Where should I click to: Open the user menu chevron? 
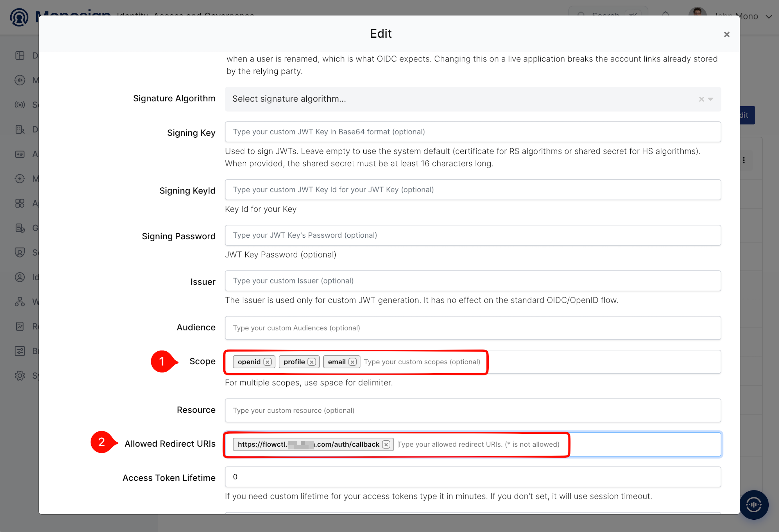pos(769,16)
